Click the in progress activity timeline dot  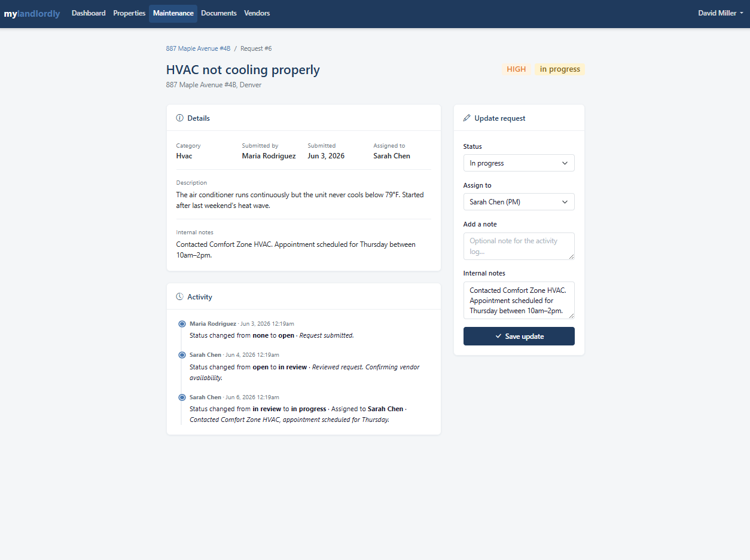coord(182,397)
